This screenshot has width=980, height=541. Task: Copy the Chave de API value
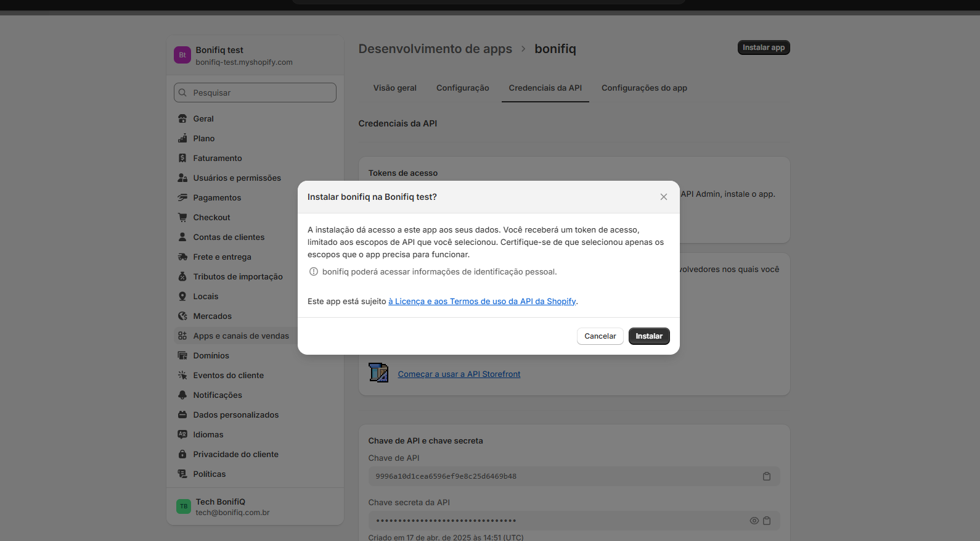[767, 476]
